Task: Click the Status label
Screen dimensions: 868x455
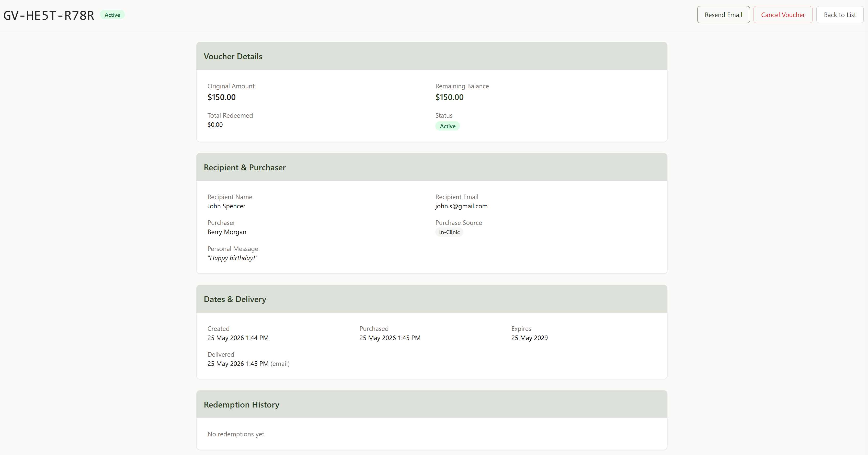Action: point(444,115)
